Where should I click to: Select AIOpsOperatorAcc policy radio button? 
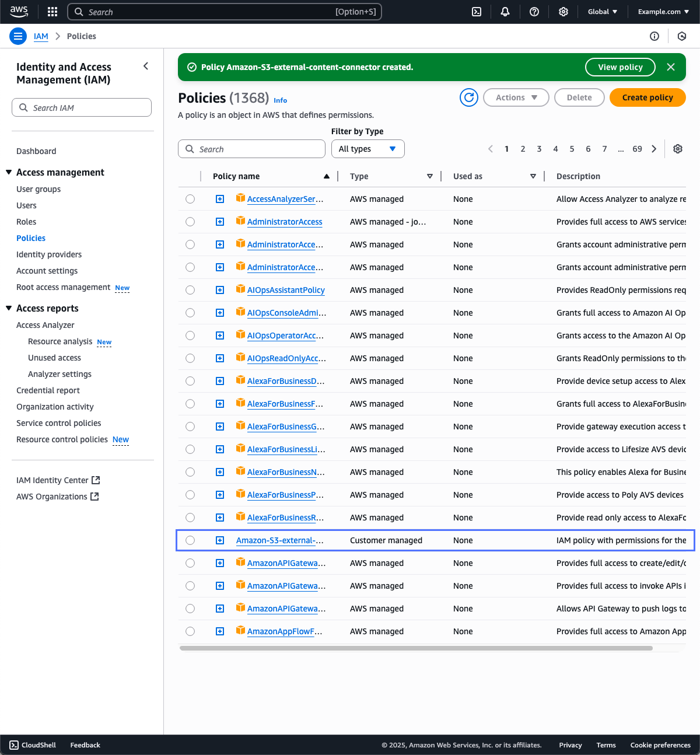point(190,335)
